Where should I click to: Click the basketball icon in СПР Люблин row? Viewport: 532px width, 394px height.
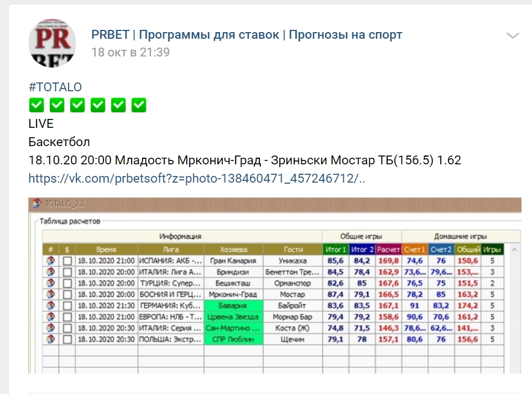pyautogui.click(x=51, y=339)
